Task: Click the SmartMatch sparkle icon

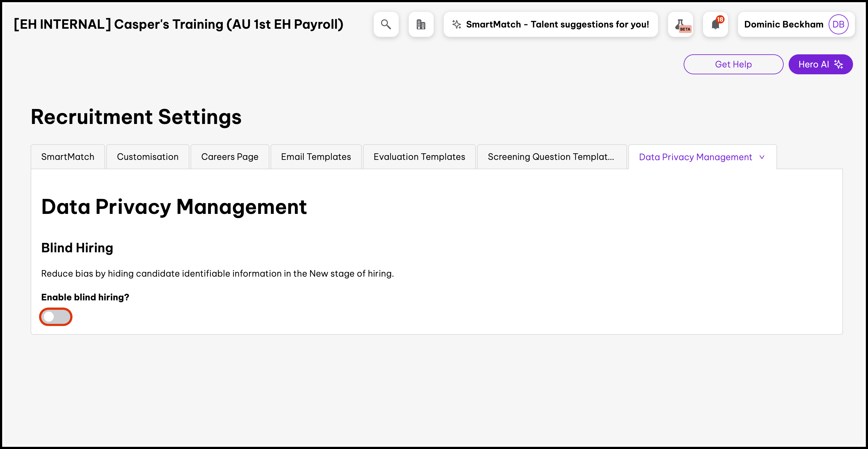Action: [x=456, y=24]
